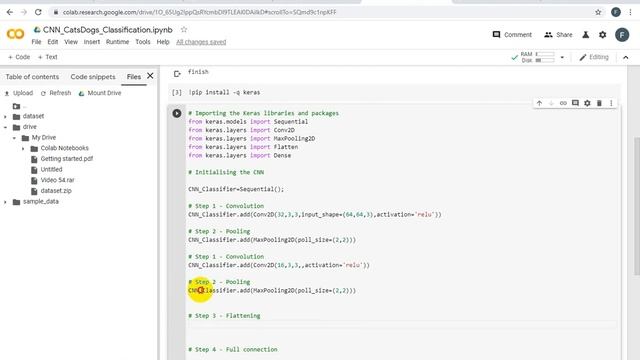Open the File menu
Screen dimensions: 640x360
(x=36, y=42)
